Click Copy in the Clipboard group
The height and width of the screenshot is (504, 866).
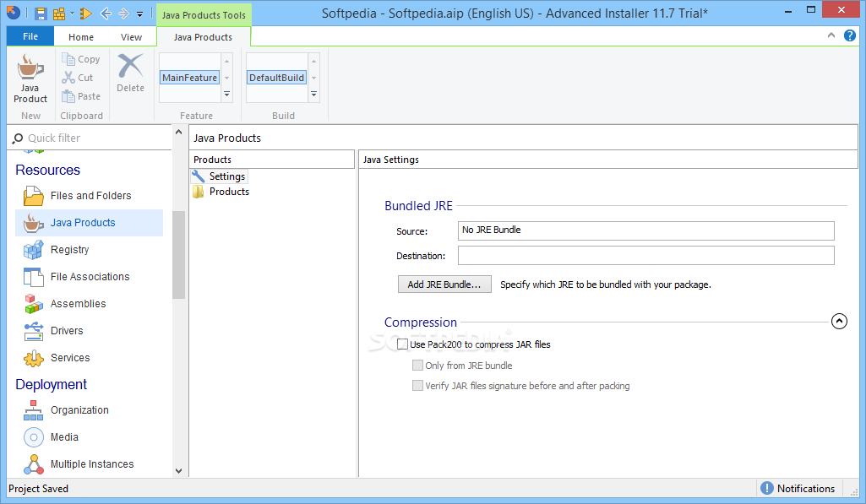(81, 59)
